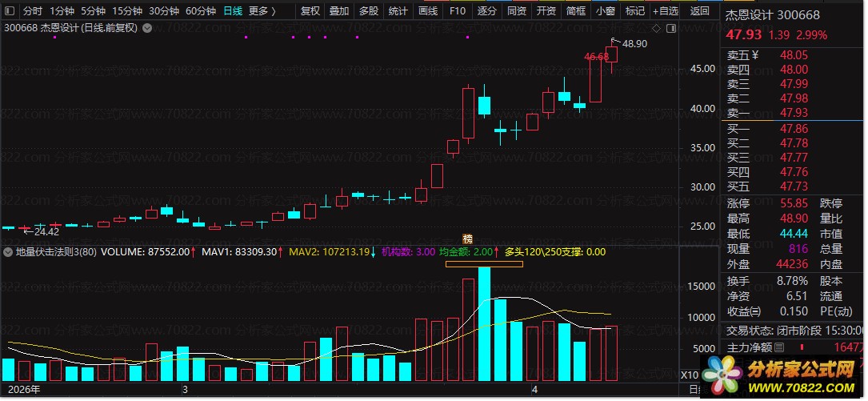Viewport: 868px width, 401px height.
Task: Select the 5分钟 period
Action: (93, 10)
